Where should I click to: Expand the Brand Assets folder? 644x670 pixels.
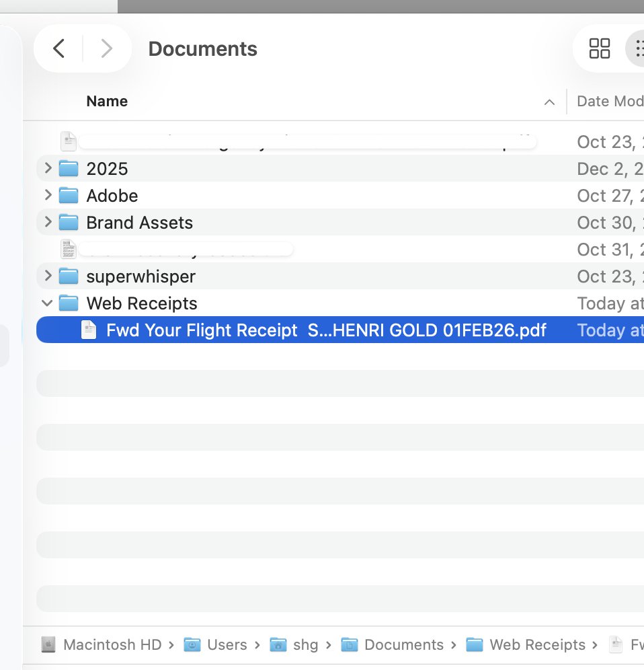click(48, 222)
